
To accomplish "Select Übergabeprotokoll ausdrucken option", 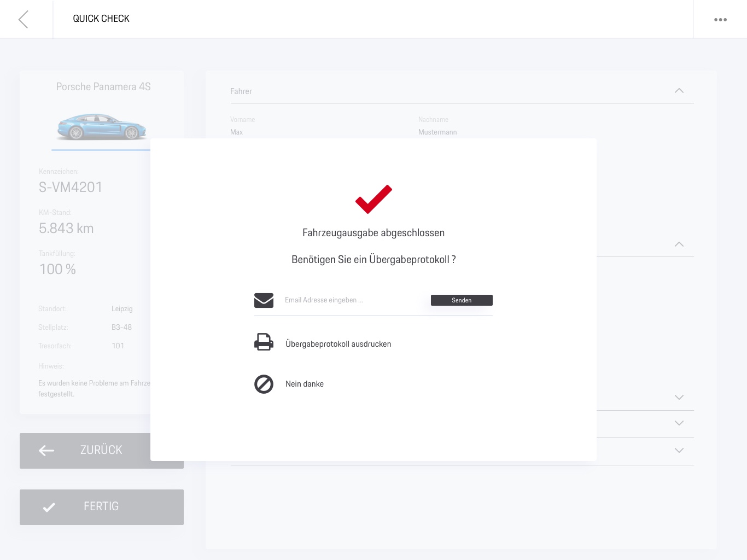I will coord(338,344).
